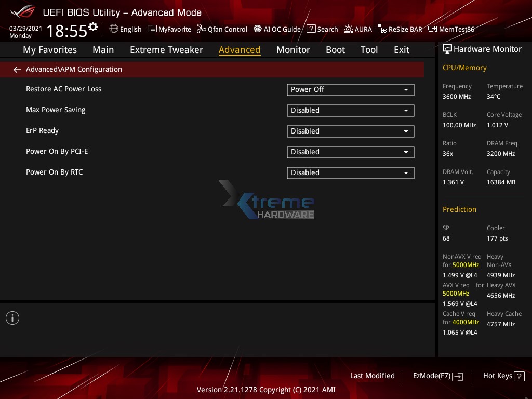The image size is (532, 399).
Task: Set Restore AC Power Loss option
Action: 350,89
